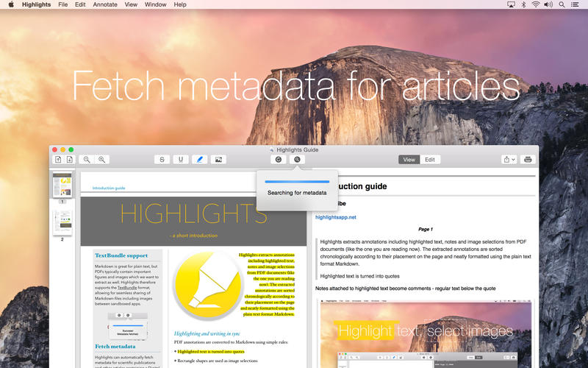Click the refresh annotations toolbar icon
588x368 pixels.
coord(279,160)
